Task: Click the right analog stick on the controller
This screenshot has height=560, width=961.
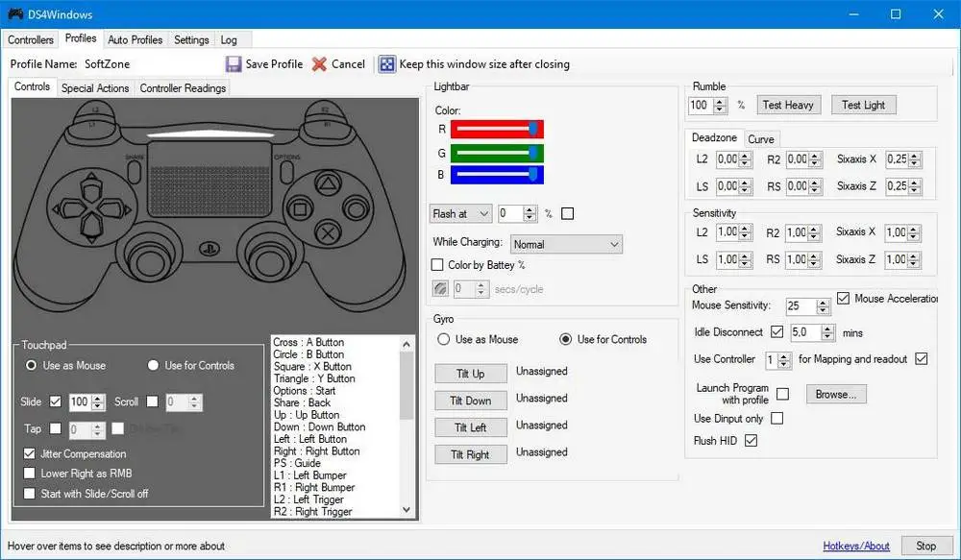Action: pos(270,259)
